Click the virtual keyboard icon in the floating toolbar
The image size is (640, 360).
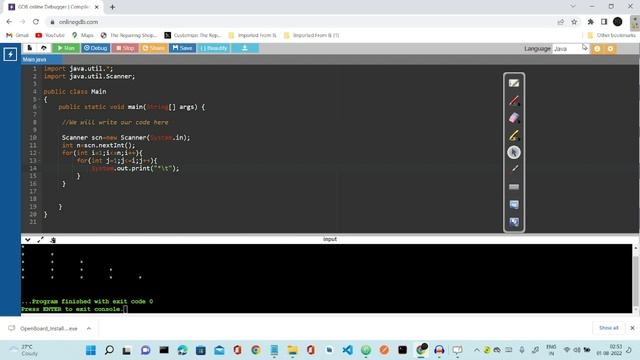pyautogui.click(x=514, y=187)
